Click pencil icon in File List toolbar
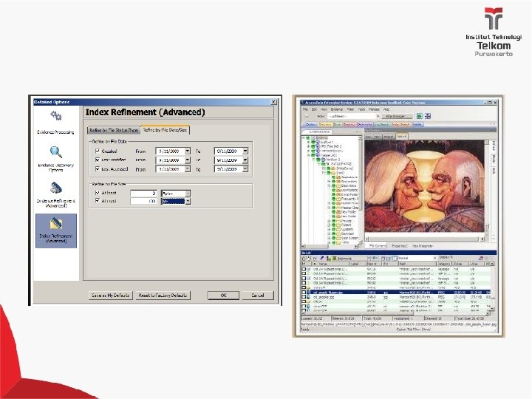The height and width of the screenshot is (399, 532). (x=322, y=258)
